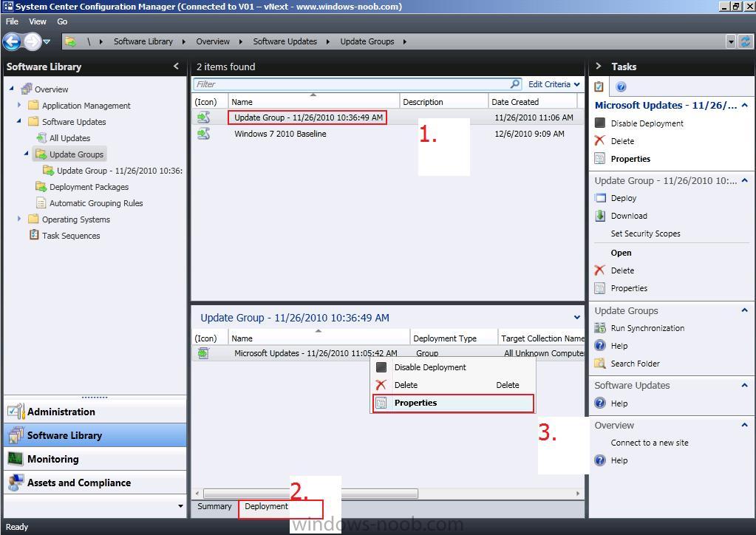Expand the Application Management node
The image size is (756, 535).
point(19,105)
